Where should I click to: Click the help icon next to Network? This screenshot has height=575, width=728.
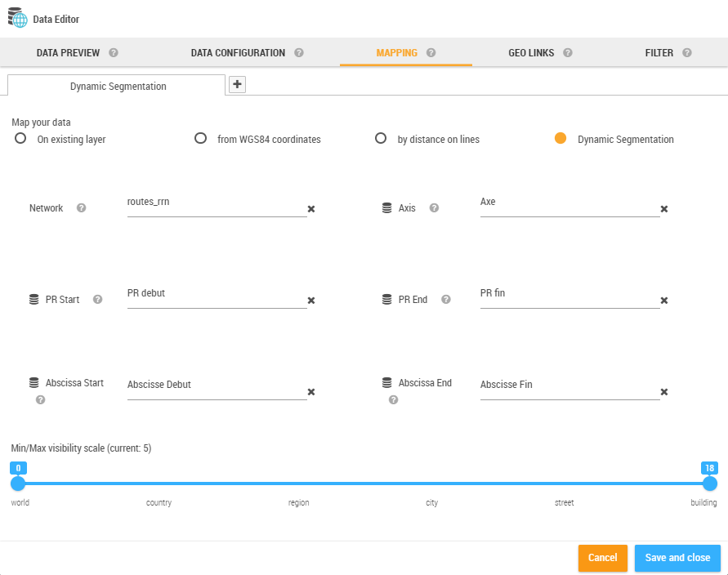click(x=81, y=208)
